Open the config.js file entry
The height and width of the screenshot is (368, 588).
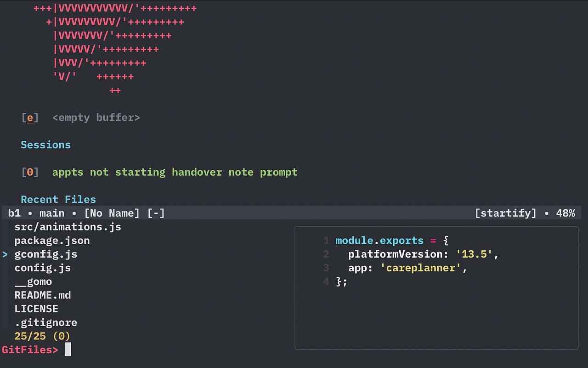point(42,268)
